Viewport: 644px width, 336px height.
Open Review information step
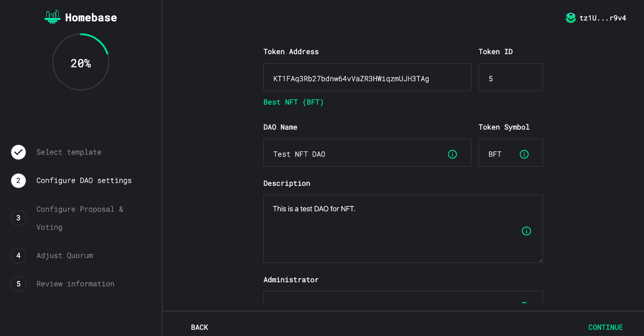tap(75, 284)
